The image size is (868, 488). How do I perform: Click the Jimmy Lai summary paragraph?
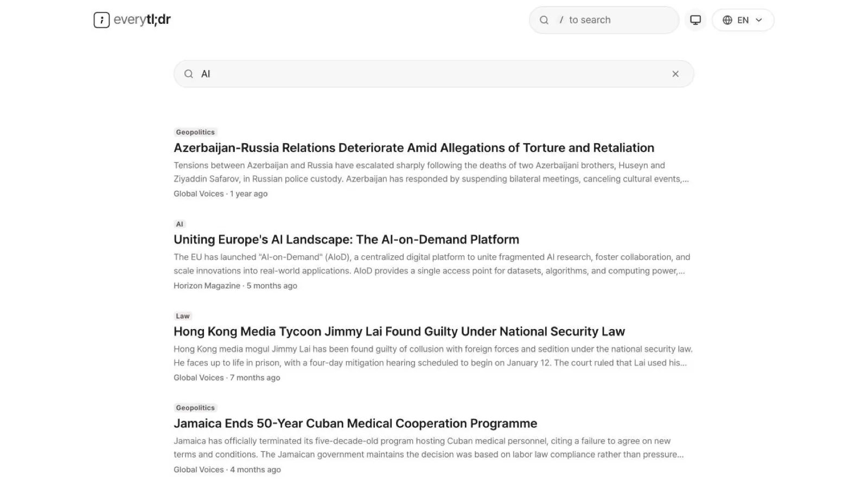tap(433, 356)
